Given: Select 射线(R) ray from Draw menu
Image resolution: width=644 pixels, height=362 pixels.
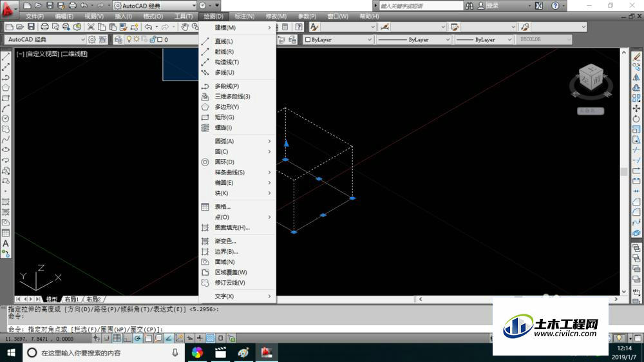Looking at the screenshot, I should pos(237,52).
